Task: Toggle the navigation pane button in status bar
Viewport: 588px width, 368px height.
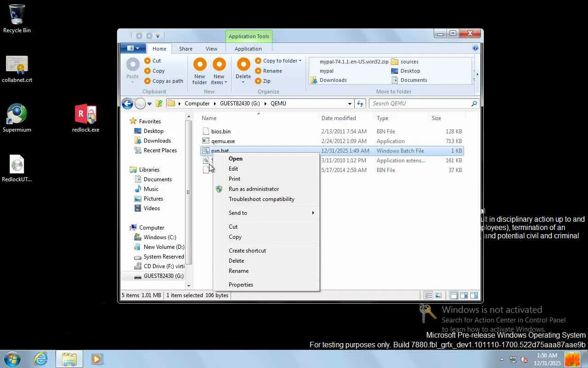Action: [x=454, y=295]
